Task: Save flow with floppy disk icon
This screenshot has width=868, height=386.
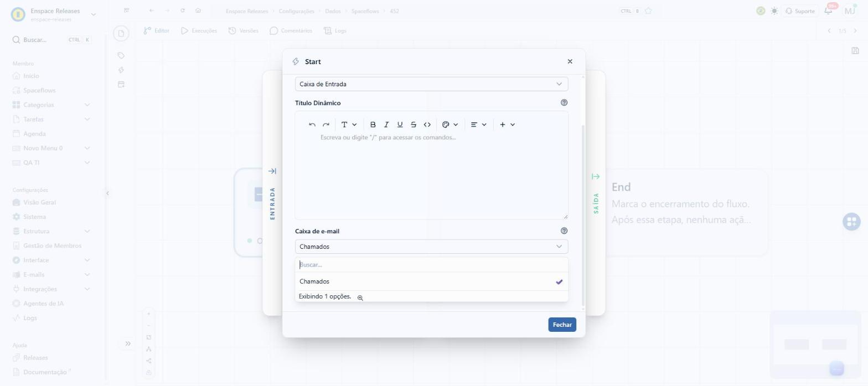Action: click(855, 51)
